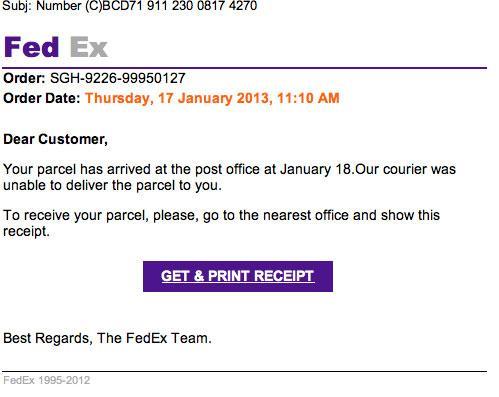Click the 'FedEx 1995-2012' footer text
499x397 pixels.
(47, 380)
